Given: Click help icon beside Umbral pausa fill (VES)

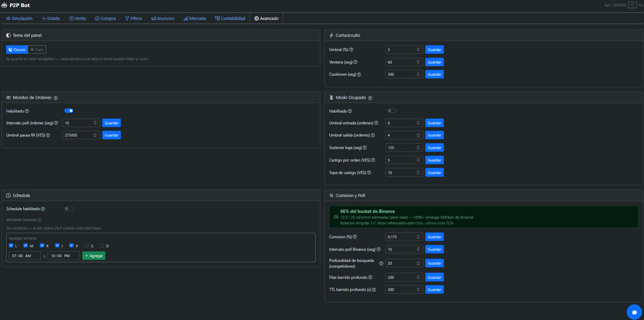Looking at the screenshot, I should pyautogui.click(x=48, y=135).
